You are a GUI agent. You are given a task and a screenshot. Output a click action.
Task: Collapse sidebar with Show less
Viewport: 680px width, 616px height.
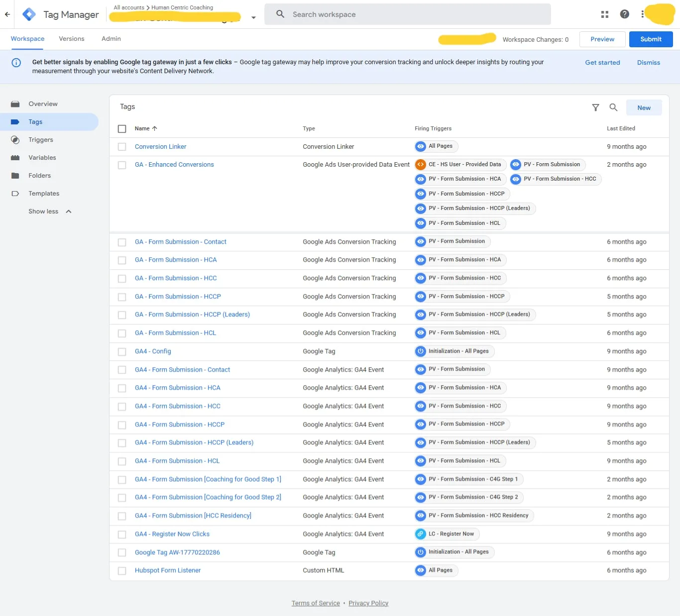coord(50,211)
